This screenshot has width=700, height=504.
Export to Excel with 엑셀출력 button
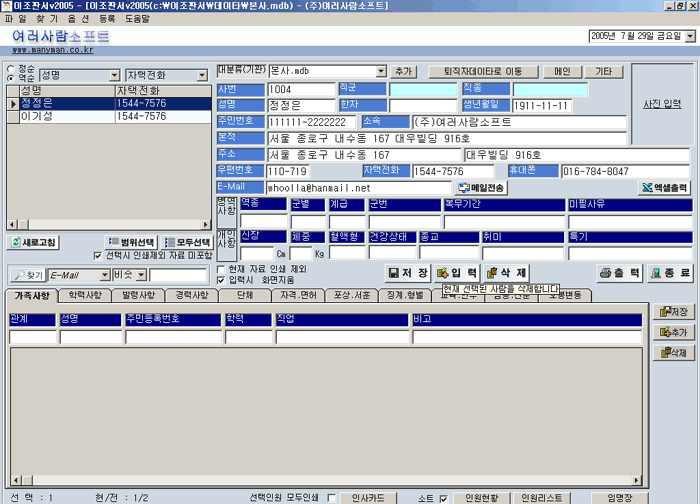tap(665, 187)
